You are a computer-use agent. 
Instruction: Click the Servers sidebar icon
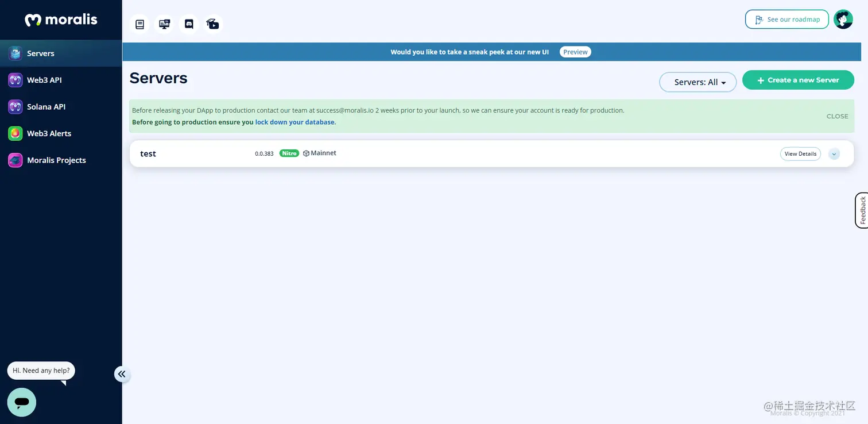(15, 53)
